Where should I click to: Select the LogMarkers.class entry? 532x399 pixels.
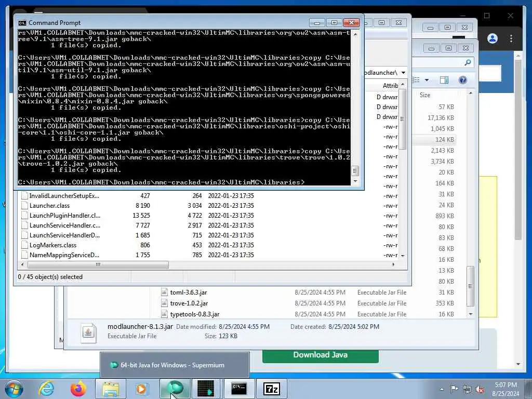click(52, 245)
